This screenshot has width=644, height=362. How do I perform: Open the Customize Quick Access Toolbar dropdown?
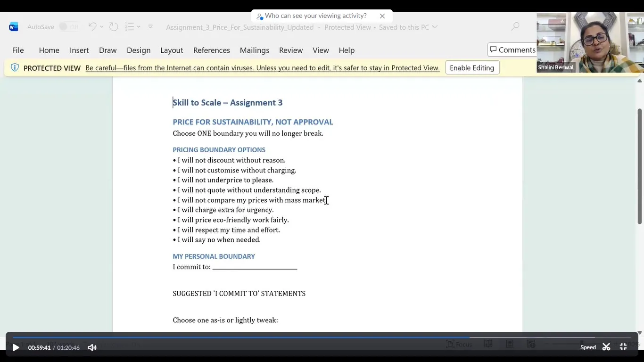click(150, 27)
